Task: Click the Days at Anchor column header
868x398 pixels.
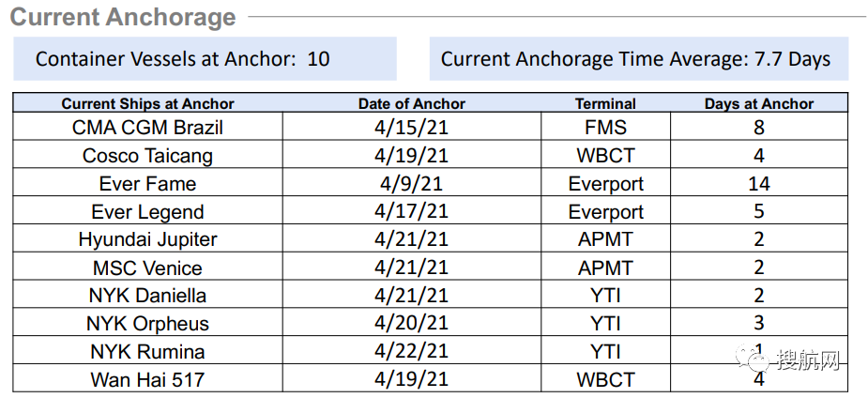Action: (x=759, y=103)
